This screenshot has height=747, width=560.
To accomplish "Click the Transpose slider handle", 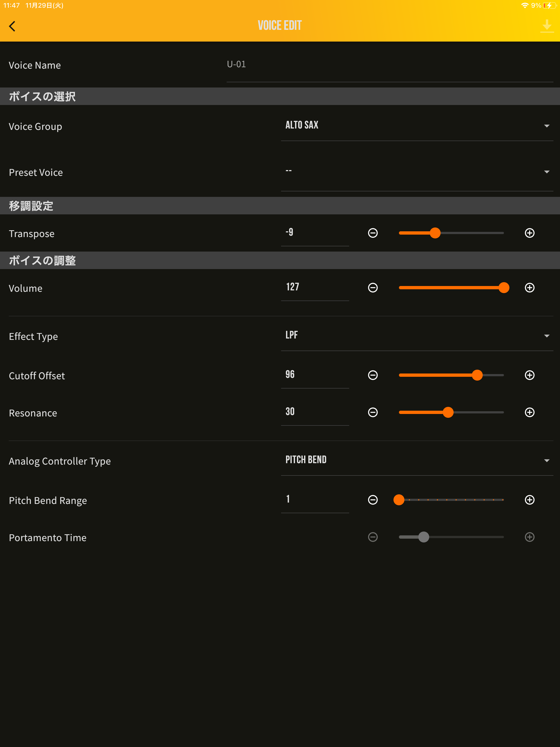I will point(435,233).
